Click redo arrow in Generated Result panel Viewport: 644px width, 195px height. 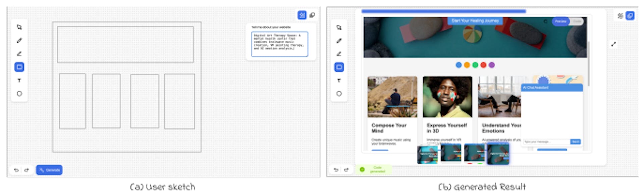346,170
